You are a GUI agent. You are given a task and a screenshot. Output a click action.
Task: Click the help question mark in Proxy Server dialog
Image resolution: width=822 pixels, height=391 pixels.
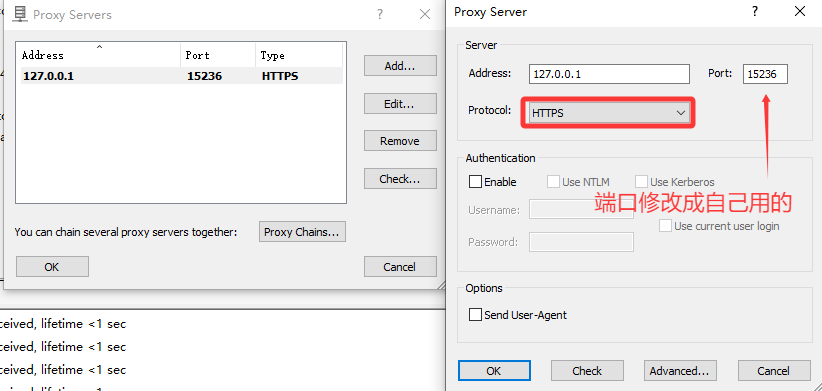(755, 12)
